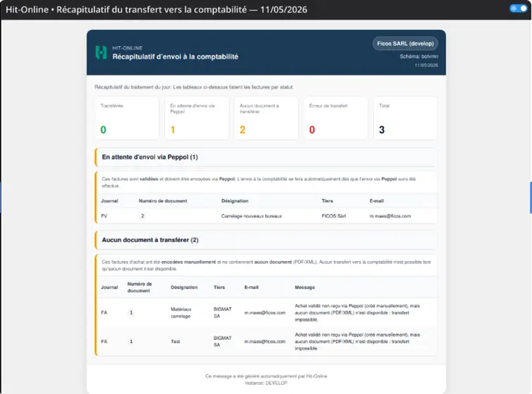This screenshot has height=394, width=532.
Task: Click the 'Carrelage nouveaux bureaux' designation cell
Action: [251, 216]
